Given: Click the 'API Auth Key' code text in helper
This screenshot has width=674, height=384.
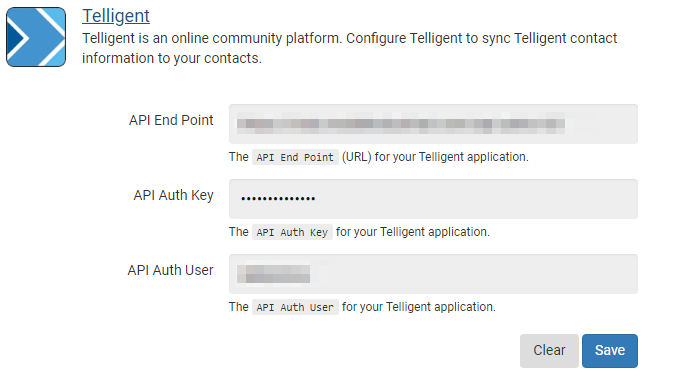Looking at the screenshot, I should [x=292, y=232].
